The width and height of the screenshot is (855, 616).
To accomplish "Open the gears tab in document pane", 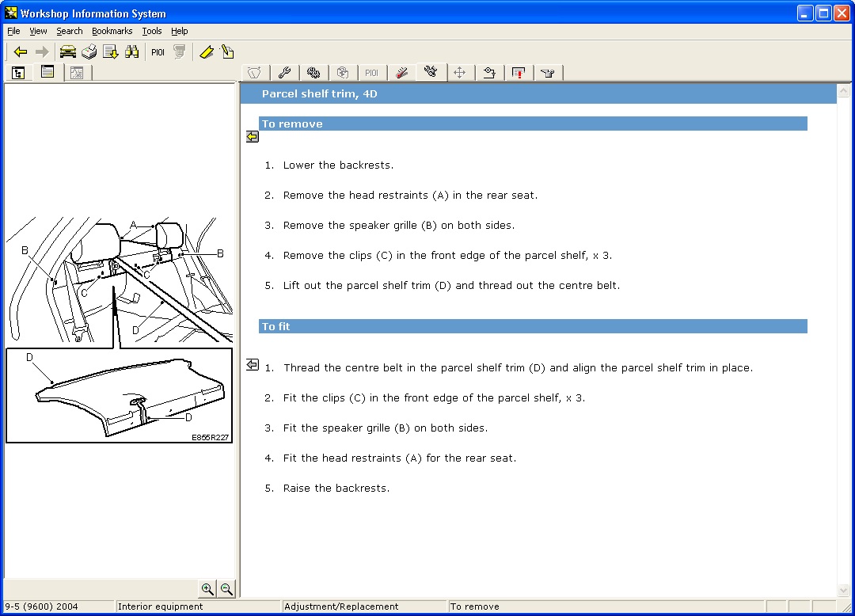I will click(x=313, y=73).
